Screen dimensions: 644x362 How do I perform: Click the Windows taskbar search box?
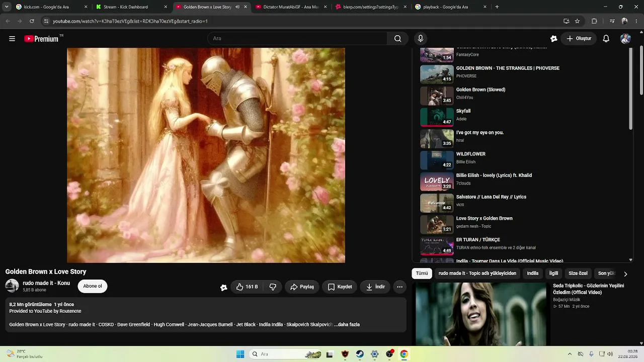click(285, 354)
